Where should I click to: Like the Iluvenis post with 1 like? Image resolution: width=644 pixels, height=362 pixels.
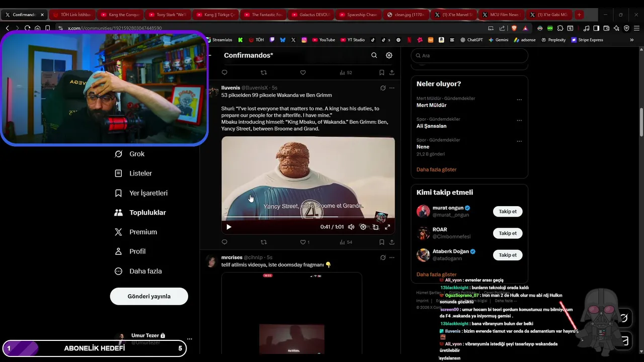[304, 242]
